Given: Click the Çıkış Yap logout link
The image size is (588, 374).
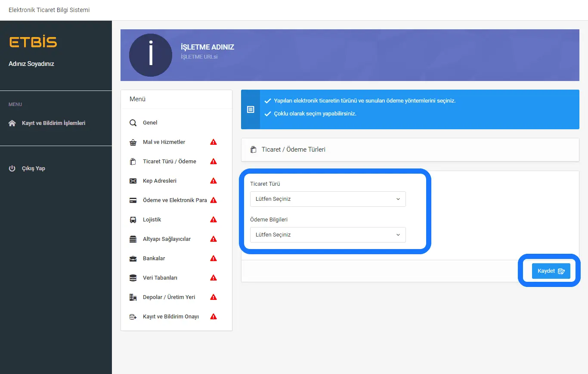Looking at the screenshot, I should coord(33,168).
